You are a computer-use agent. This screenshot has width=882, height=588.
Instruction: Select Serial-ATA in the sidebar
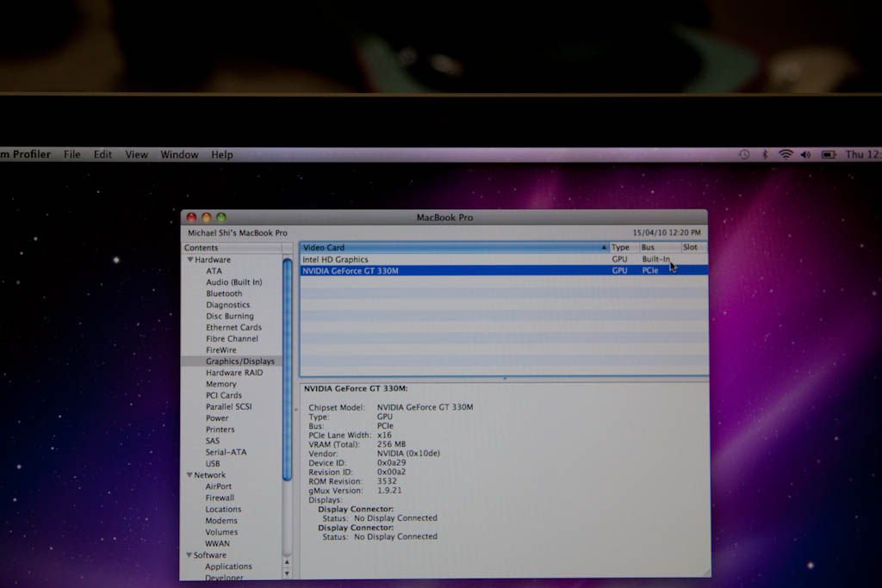226,452
